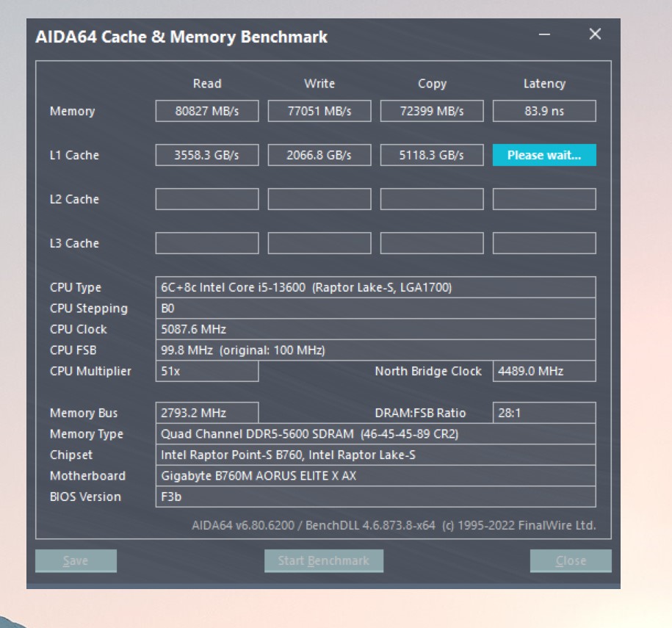Screen dimensions: 672x628
Task: Select L1 Cache Copy value 5118.3 GB/s
Action: pos(432,155)
